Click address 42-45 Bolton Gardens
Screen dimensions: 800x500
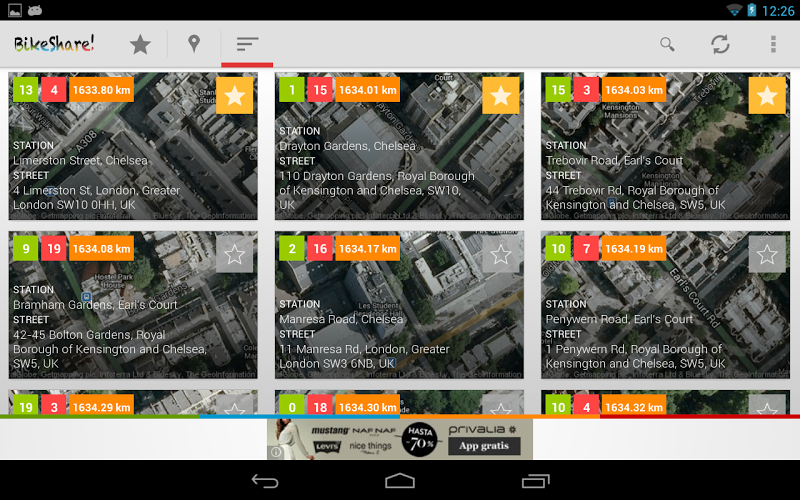point(110,349)
